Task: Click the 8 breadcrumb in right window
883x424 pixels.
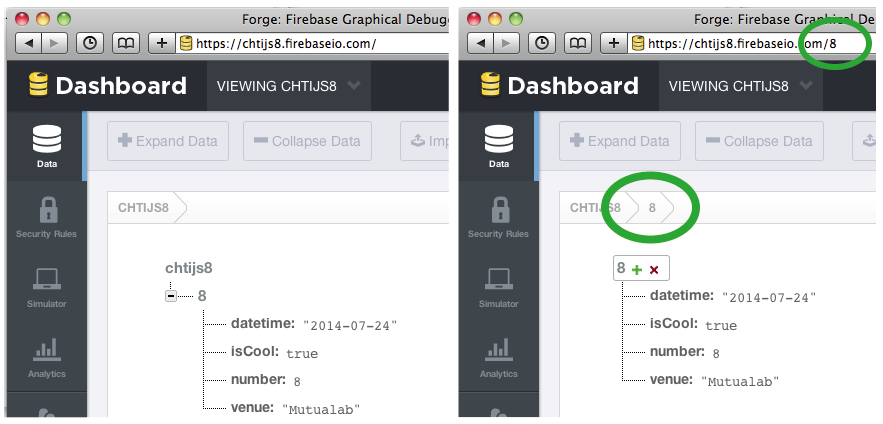Action: pos(652,207)
